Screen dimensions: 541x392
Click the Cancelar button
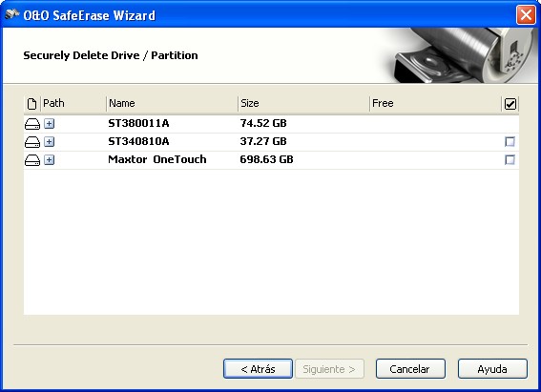pos(410,369)
